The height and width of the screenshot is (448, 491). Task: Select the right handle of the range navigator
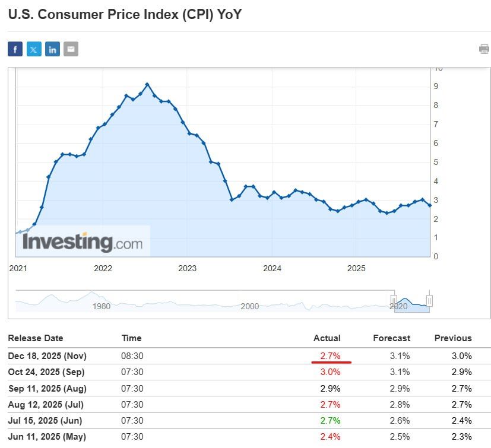[x=428, y=300]
